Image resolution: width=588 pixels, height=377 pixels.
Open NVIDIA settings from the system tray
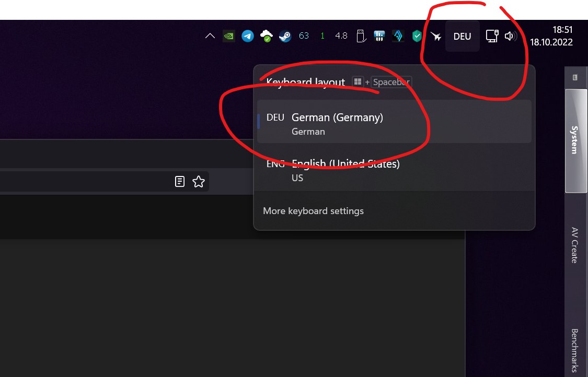[x=228, y=36]
